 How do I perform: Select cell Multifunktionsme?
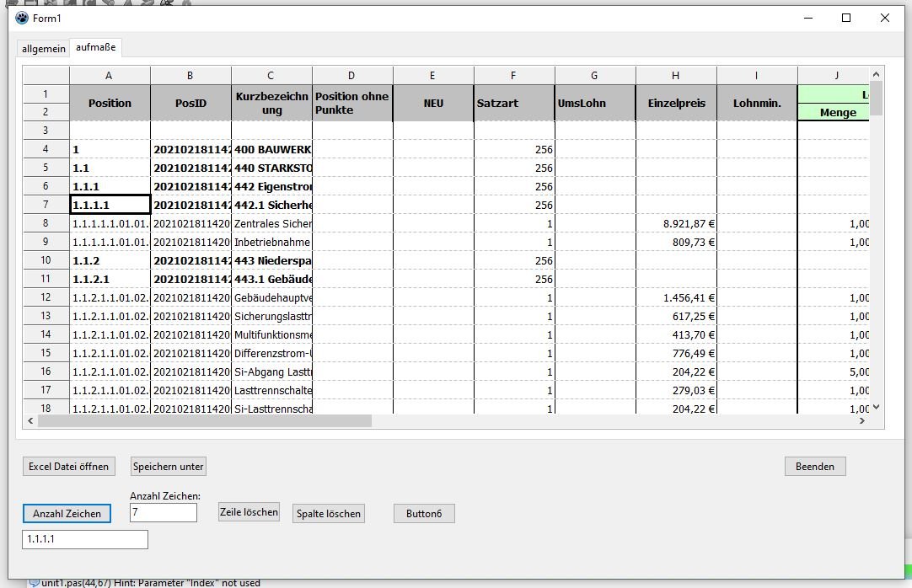point(271,335)
